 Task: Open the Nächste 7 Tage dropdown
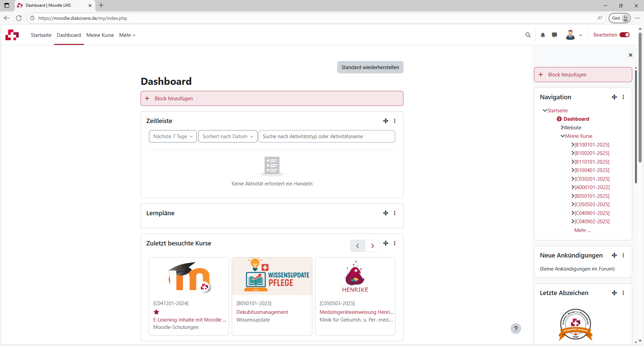coord(173,136)
